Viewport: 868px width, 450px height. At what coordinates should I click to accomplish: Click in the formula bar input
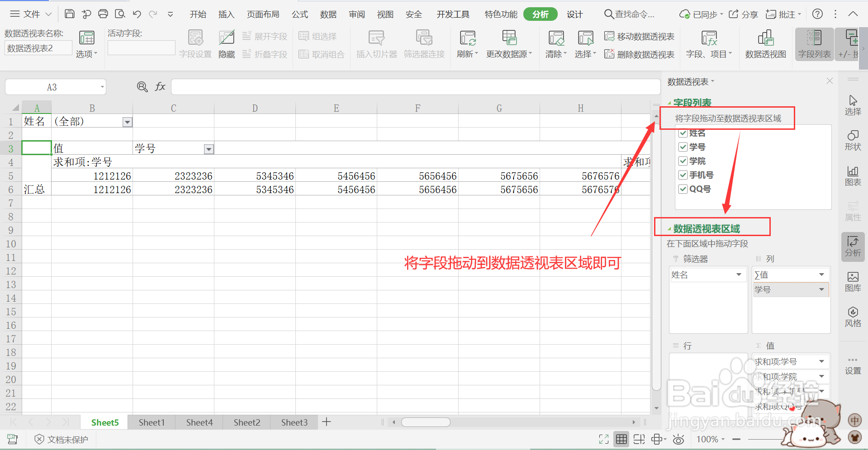(415, 87)
